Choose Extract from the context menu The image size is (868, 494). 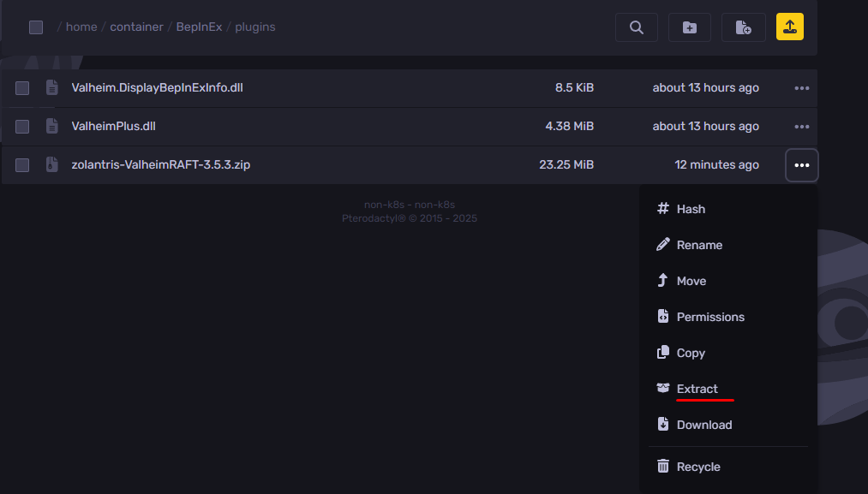click(728, 389)
